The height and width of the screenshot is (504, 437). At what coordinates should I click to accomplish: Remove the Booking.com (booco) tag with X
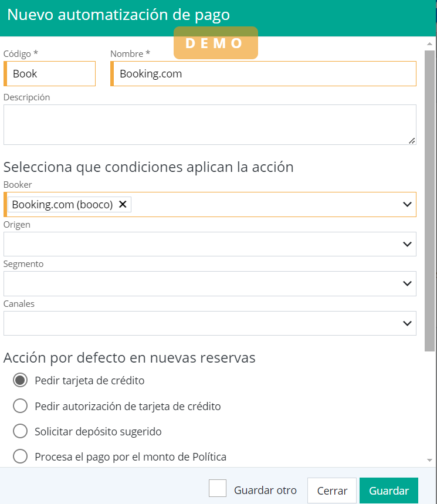click(x=123, y=204)
